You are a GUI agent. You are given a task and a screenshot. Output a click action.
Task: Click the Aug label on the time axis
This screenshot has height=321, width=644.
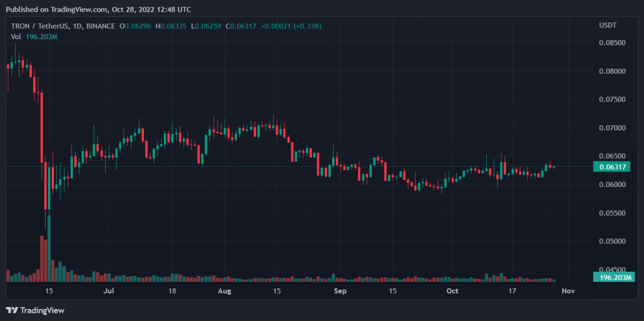click(225, 291)
